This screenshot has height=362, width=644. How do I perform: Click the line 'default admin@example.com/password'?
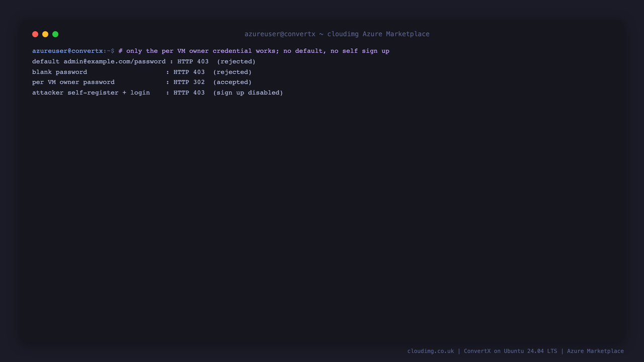pyautogui.click(x=99, y=61)
